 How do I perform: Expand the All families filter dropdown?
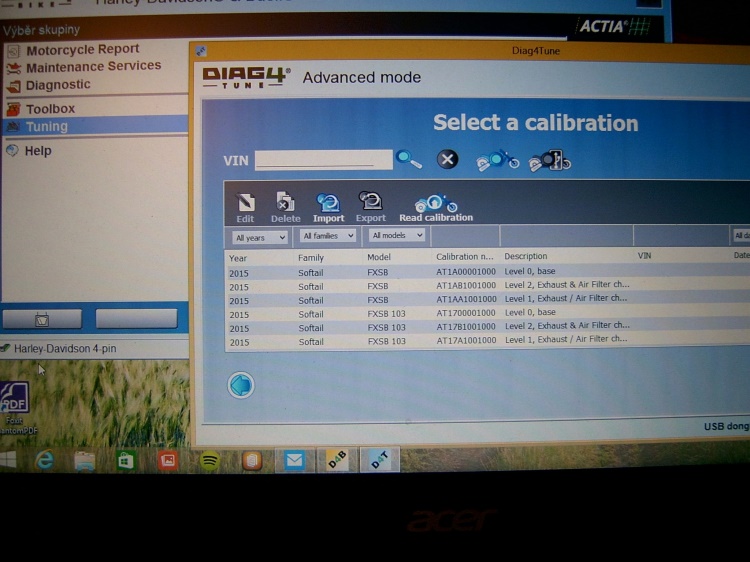(x=328, y=236)
